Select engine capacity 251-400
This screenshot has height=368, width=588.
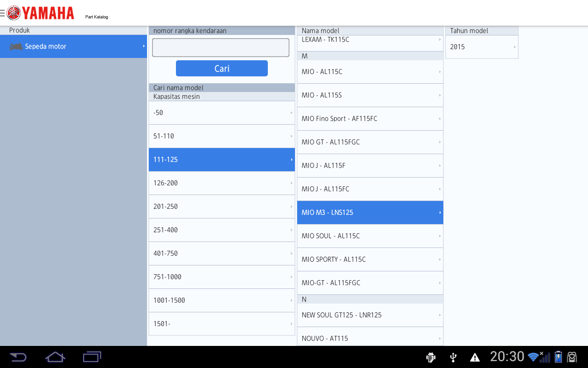(x=222, y=230)
